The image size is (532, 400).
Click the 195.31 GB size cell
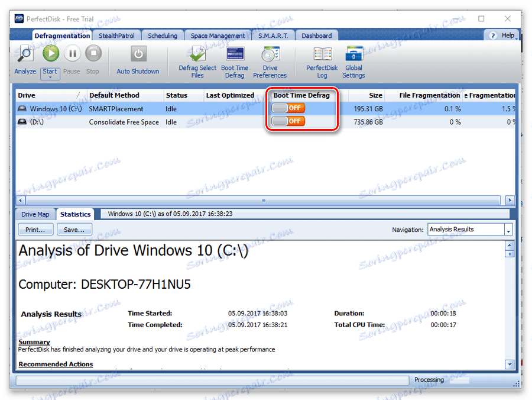pos(368,109)
